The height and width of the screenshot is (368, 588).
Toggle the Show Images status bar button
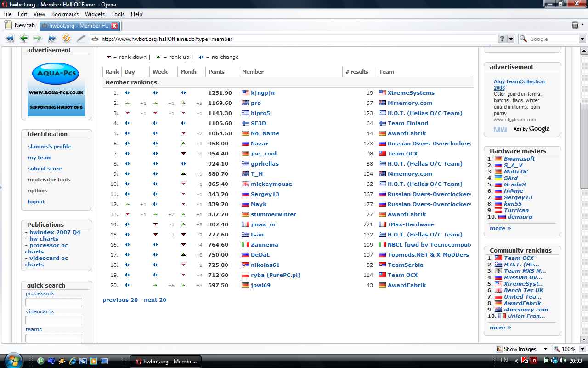click(516, 349)
